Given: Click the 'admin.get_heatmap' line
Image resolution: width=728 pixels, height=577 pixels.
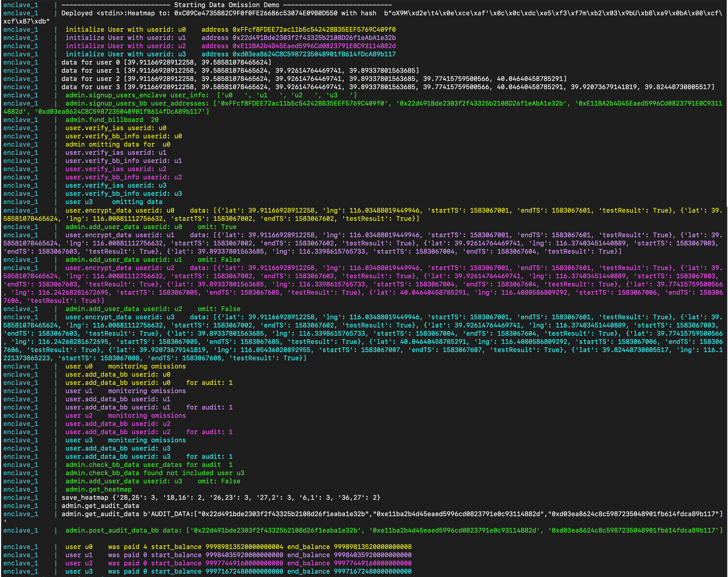Looking at the screenshot, I should point(98,489).
